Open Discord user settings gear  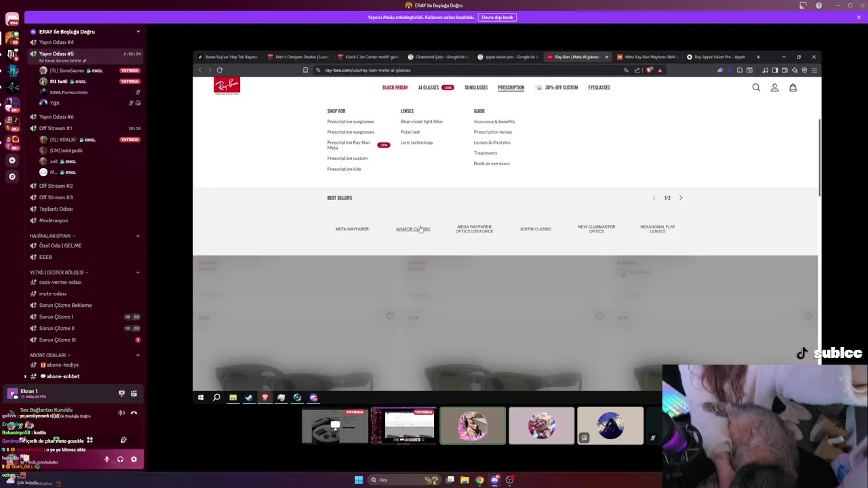[134, 460]
